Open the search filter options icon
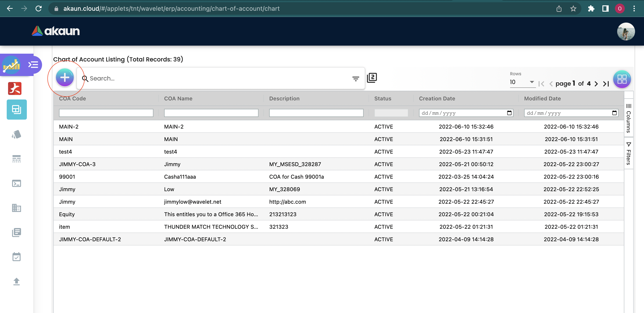The image size is (644, 313). [x=356, y=79]
